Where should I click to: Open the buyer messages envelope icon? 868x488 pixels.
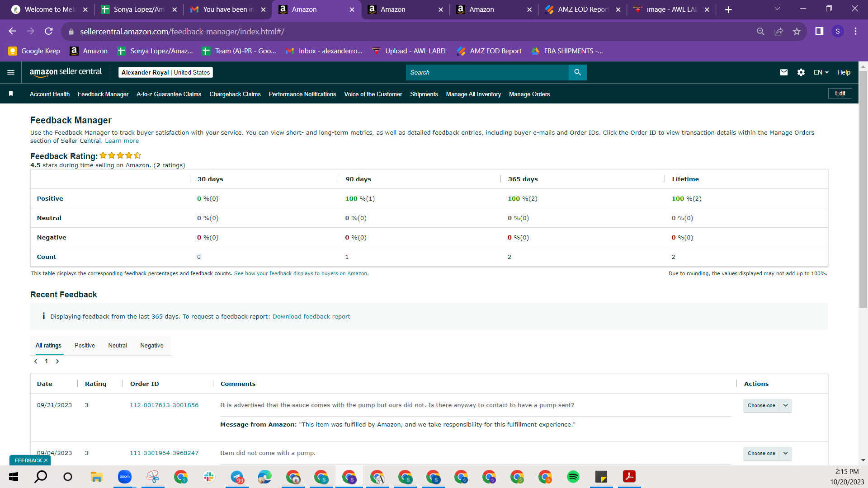[x=784, y=72]
